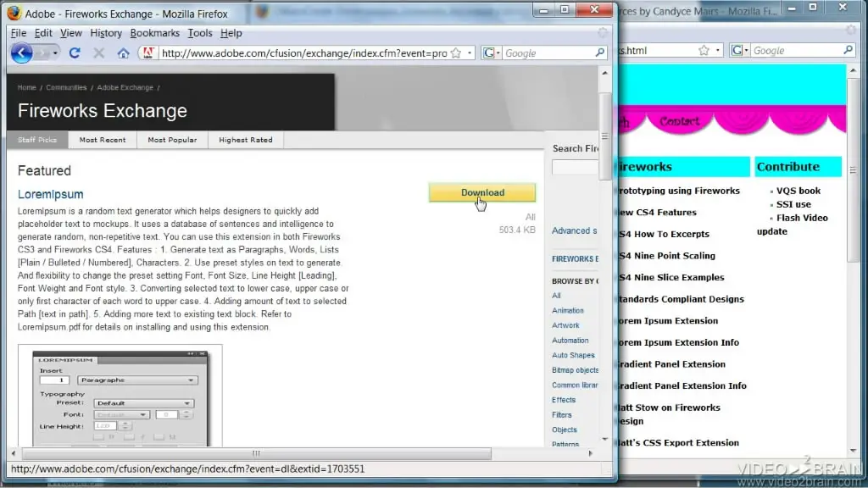This screenshot has height=488, width=868.
Task: Click the forward arrow in front window
Action: click(42, 53)
